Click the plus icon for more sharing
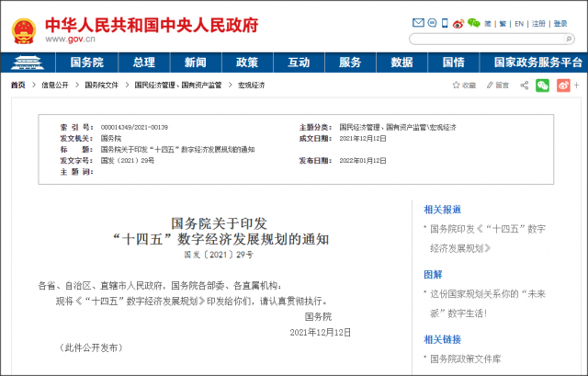 [x=577, y=85]
